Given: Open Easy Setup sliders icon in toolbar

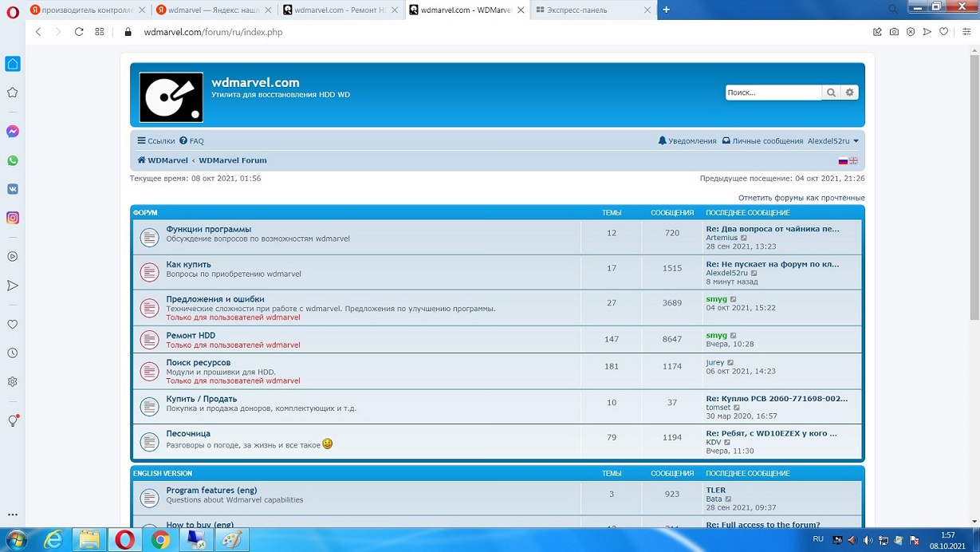Looking at the screenshot, I should coord(966,32).
